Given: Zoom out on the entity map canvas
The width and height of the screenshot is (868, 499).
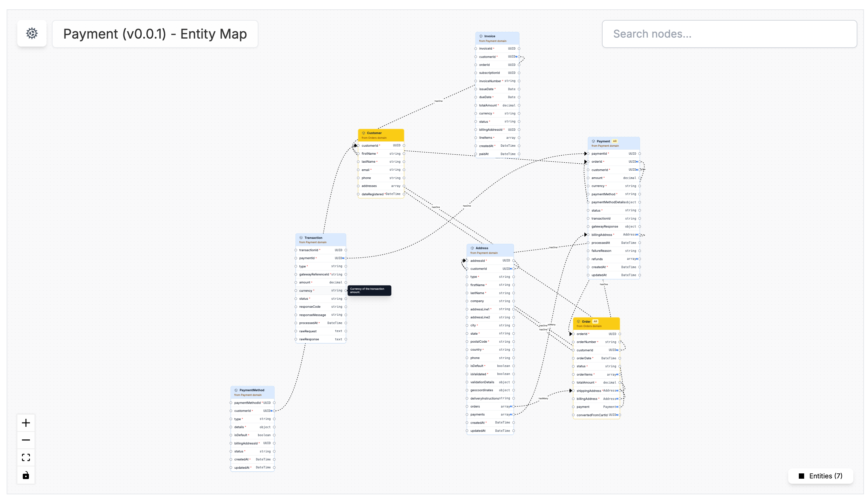Looking at the screenshot, I should coord(26,440).
